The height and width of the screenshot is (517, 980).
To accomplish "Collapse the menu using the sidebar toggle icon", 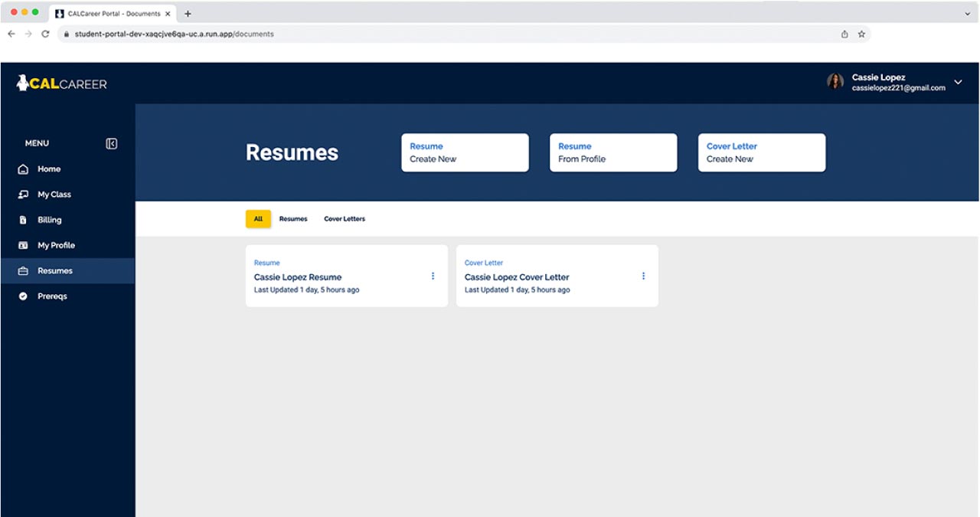I will pyautogui.click(x=112, y=142).
